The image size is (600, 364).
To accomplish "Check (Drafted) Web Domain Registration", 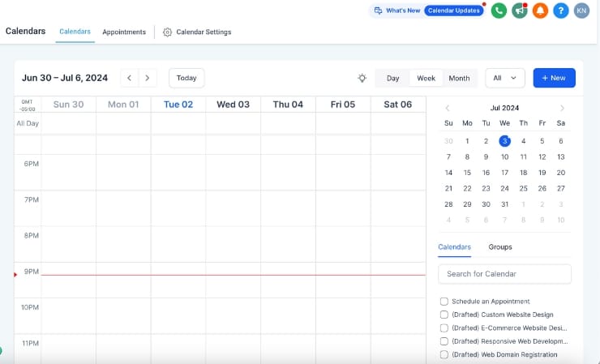I will pos(444,354).
